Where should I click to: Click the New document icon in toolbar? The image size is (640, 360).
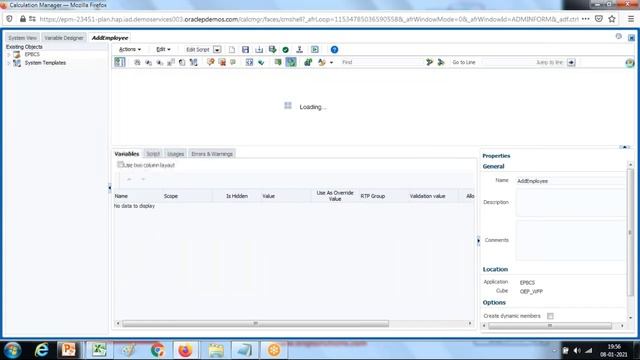click(x=232, y=50)
